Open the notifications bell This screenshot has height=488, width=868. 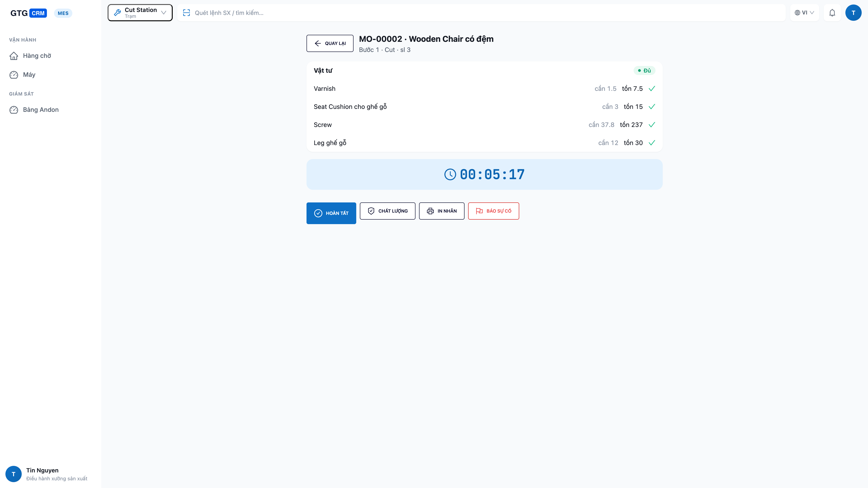(832, 13)
